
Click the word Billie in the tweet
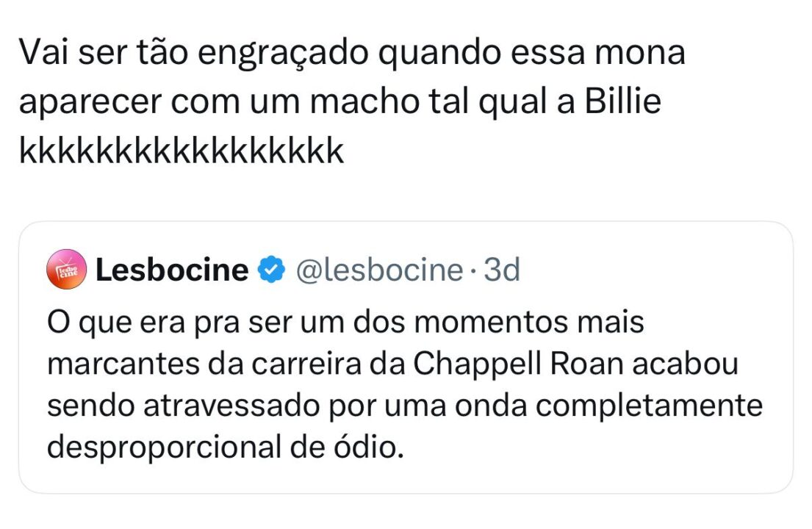[622, 103]
